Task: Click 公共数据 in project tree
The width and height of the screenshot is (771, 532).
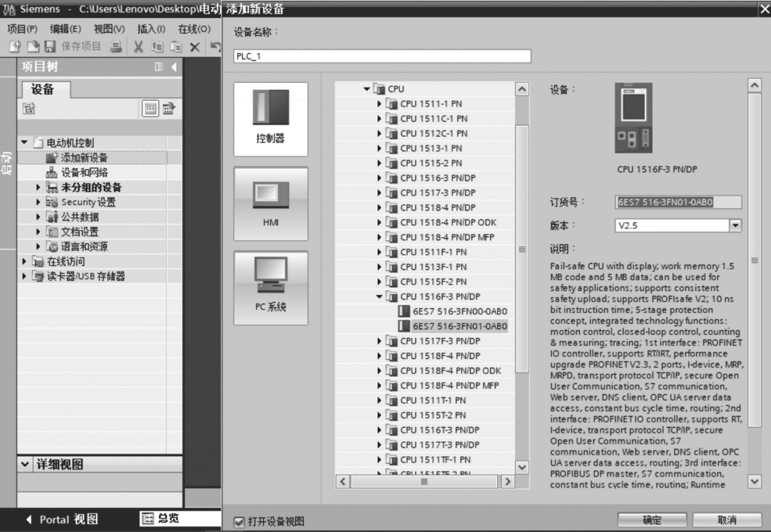Action: [80, 217]
